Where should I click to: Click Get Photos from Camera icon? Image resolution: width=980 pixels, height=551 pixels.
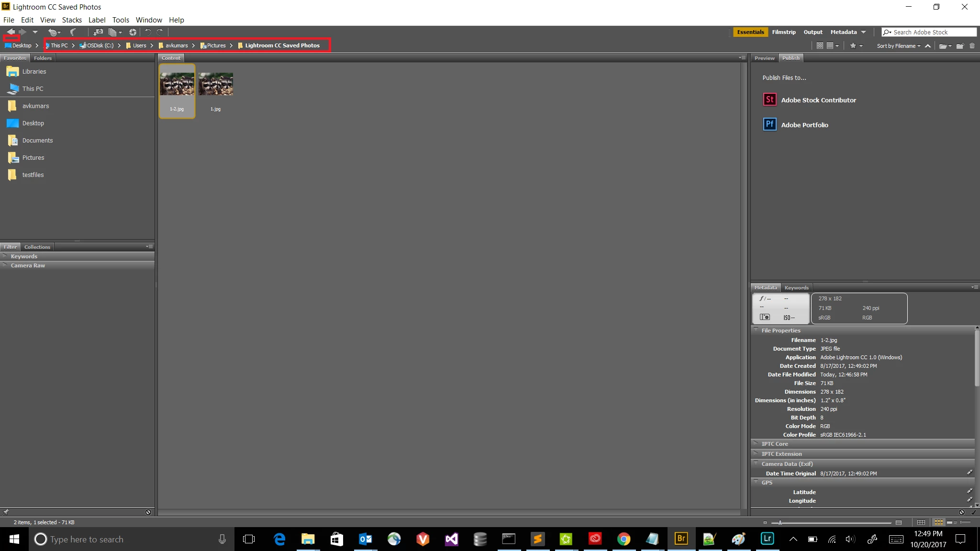click(98, 32)
